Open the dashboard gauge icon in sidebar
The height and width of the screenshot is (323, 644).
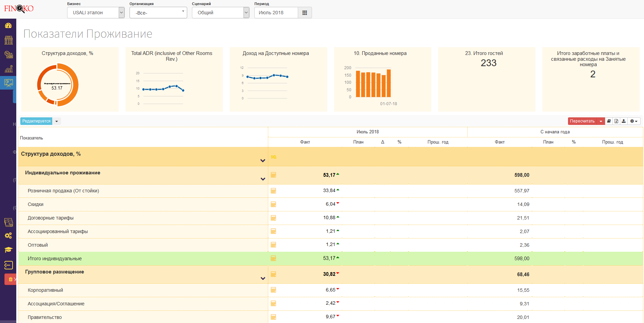point(8,25)
